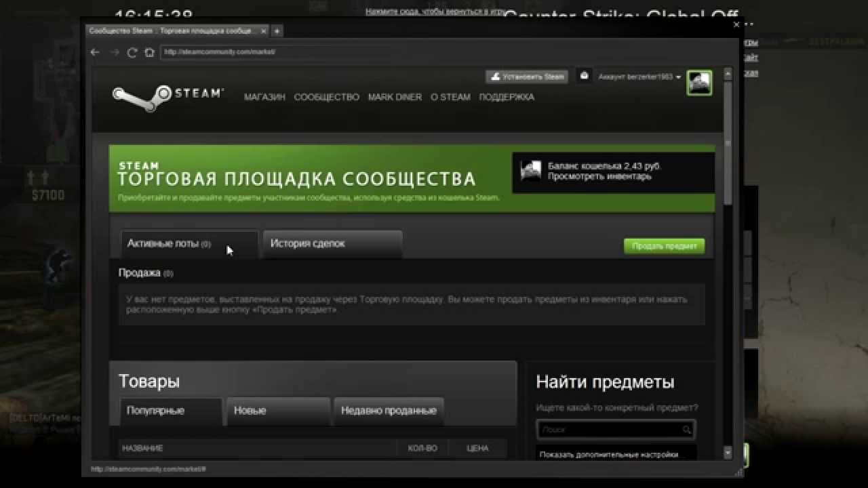Screen dimensions: 868x488
Task: Close the overlay browser with the X
Action: coord(736,25)
